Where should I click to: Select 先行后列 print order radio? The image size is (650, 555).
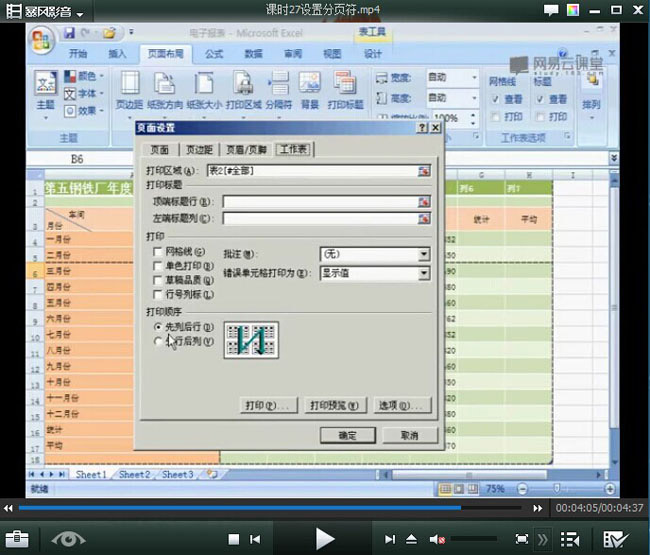tap(158, 341)
